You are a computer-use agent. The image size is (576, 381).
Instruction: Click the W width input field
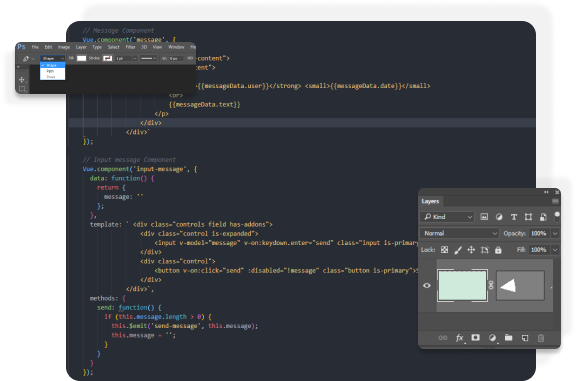[x=176, y=58]
